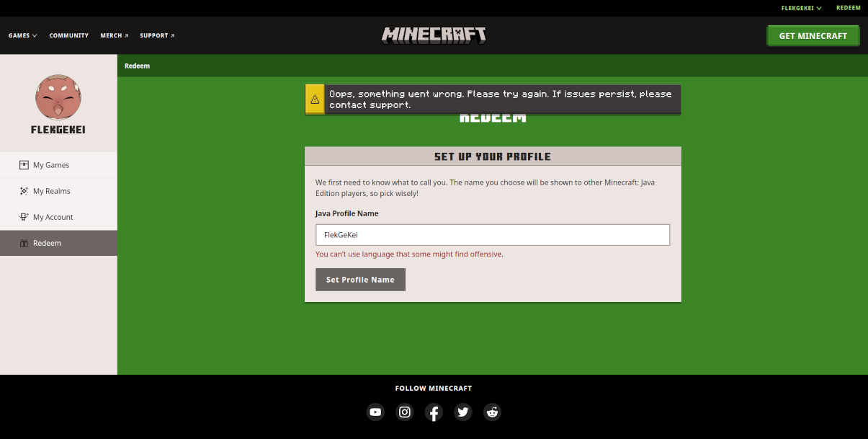This screenshot has width=868, height=439.
Task: Open Minecraft Reddit icon
Action: click(x=492, y=412)
